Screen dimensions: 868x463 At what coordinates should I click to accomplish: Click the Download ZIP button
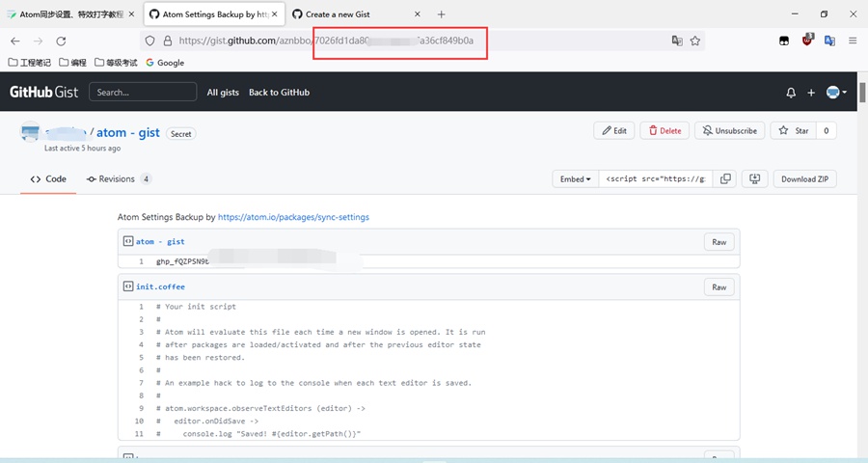[x=804, y=179]
